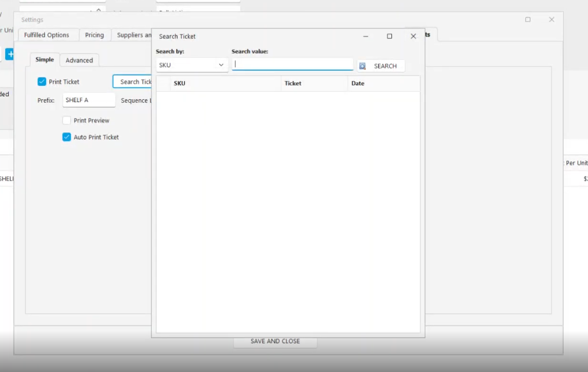The image size is (588, 372).
Task: Minimize the Search Ticket dialog
Action: click(x=366, y=36)
